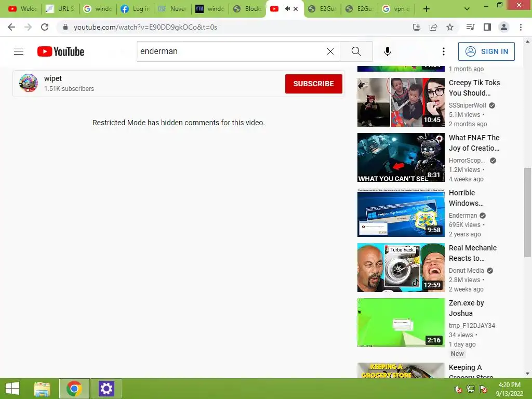Open Creepy Tik Toks video thumbnail
The image size is (532, 399).
[x=401, y=102]
